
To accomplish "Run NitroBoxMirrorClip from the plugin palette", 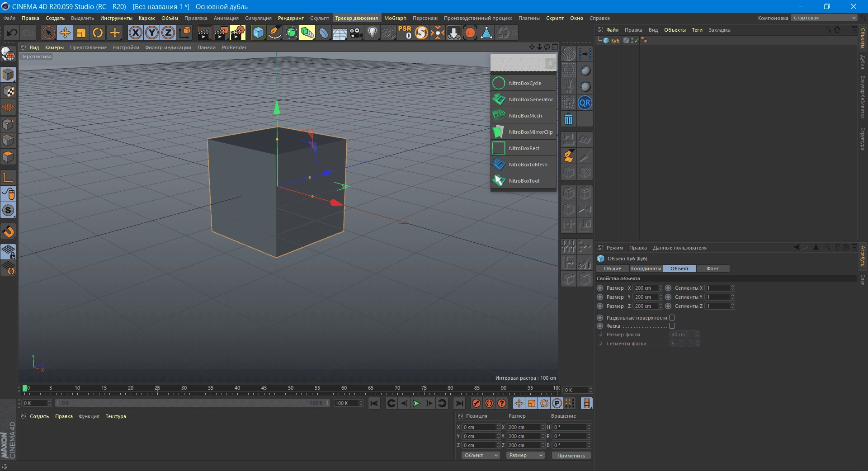I will point(524,132).
